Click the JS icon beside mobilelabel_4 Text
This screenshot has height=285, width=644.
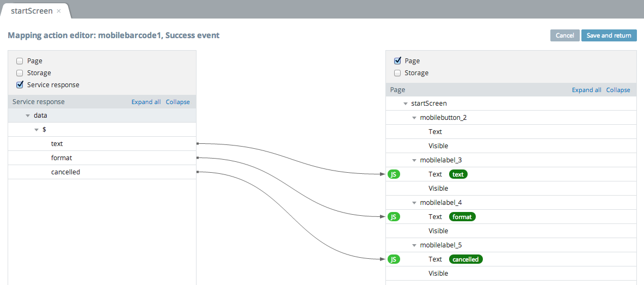point(394,217)
